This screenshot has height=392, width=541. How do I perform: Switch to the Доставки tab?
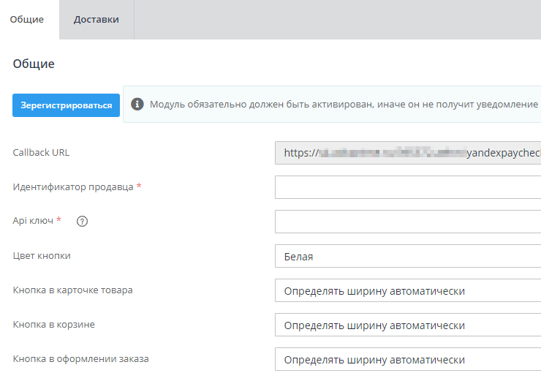[x=96, y=20]
